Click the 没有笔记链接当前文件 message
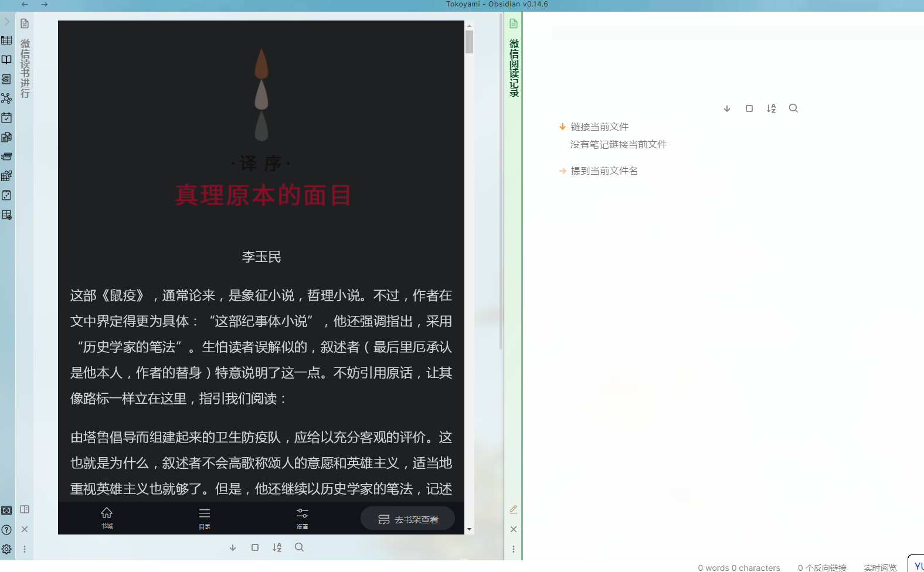The image size is (924, 572). coord(619,144)
